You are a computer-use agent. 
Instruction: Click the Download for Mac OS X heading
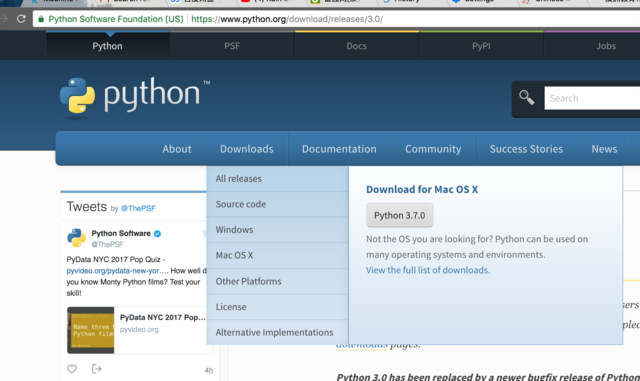[422, 189]
